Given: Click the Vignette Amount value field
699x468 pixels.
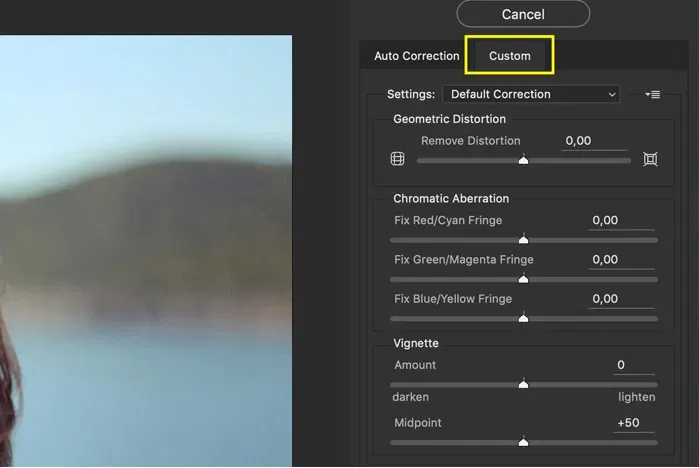Looking at the screenshot, I should [622, 365].
